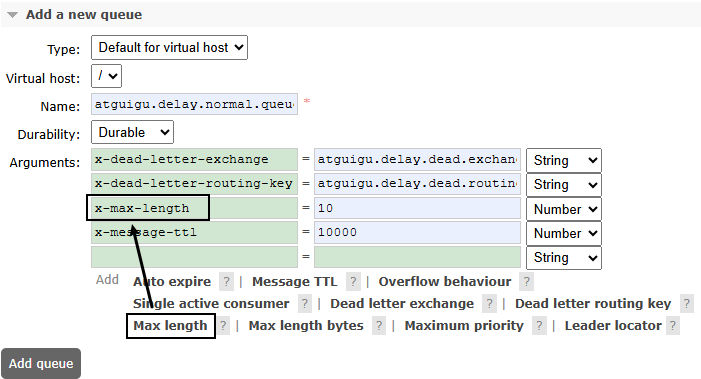The height and width of the screenshot is (379, 701).
Task: Click the Max length bytes link
Action: pos(306,326)
